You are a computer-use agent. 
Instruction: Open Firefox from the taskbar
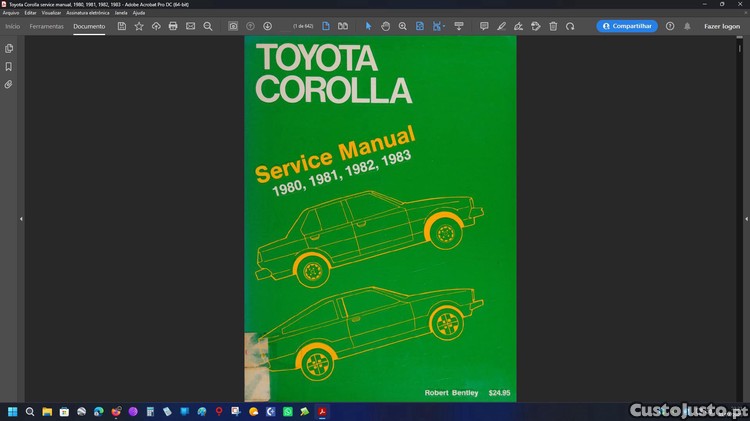click(116, 411)
